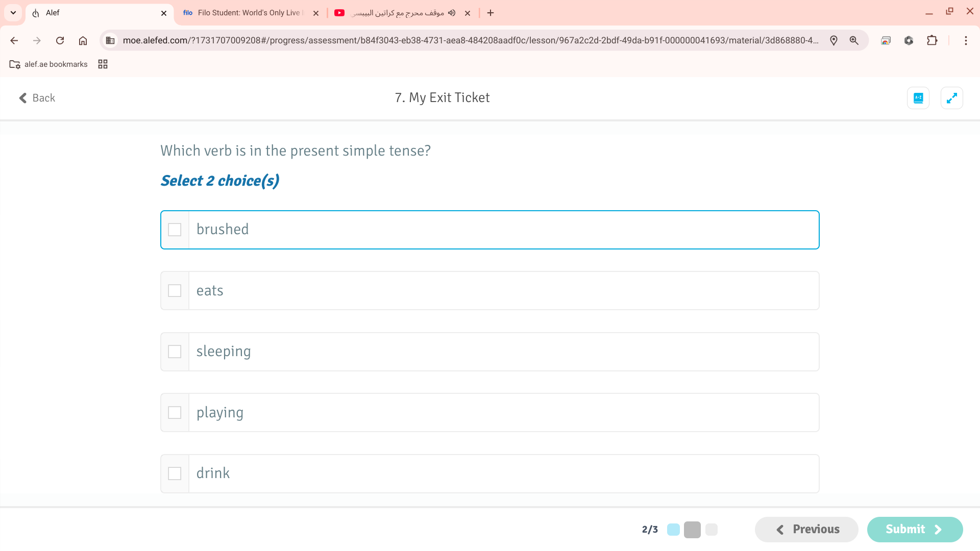
Task: Check the 'sleeping' checkbox
Action: (175, 352)
